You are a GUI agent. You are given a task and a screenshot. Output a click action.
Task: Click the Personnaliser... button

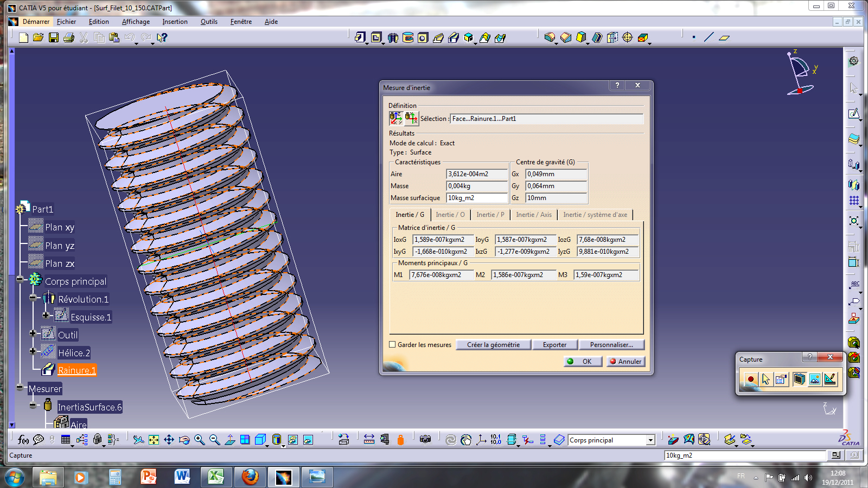(611, 345)
